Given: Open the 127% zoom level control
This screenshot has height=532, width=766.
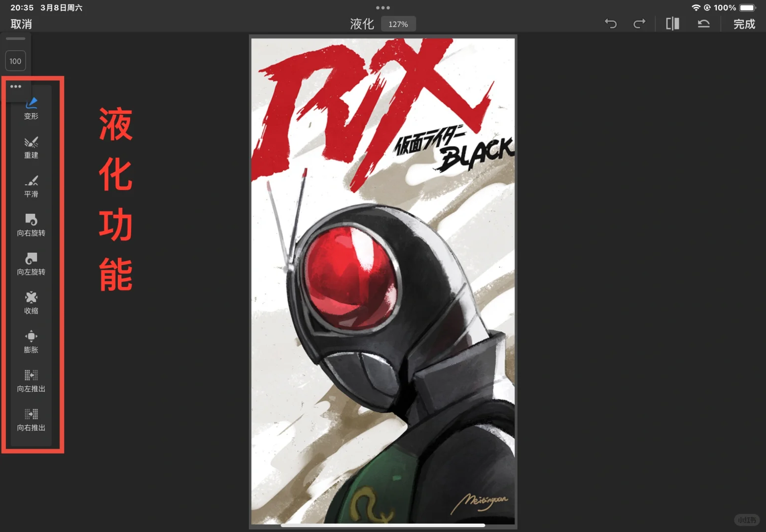Looking at the screenshot, I should pyautogui.click(x=398, y=24).
